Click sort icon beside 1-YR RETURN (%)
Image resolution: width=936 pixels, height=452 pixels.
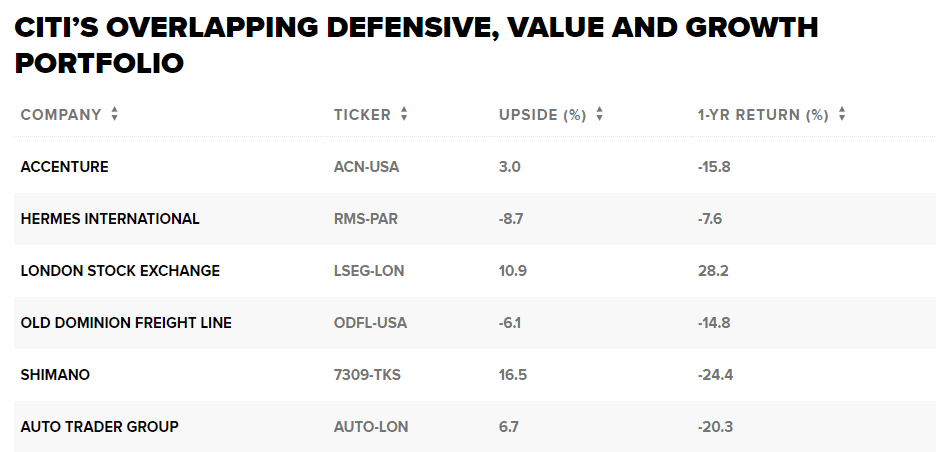point(842,115)
